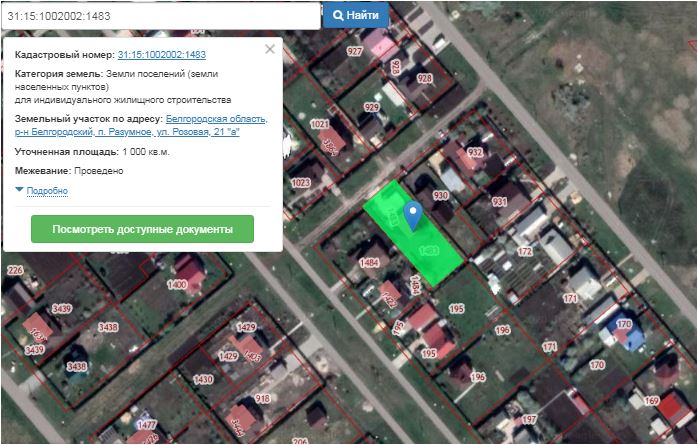Pick parcel 931 on the map
The width and height of the screenshot is (698, 445).
point(499,201)
